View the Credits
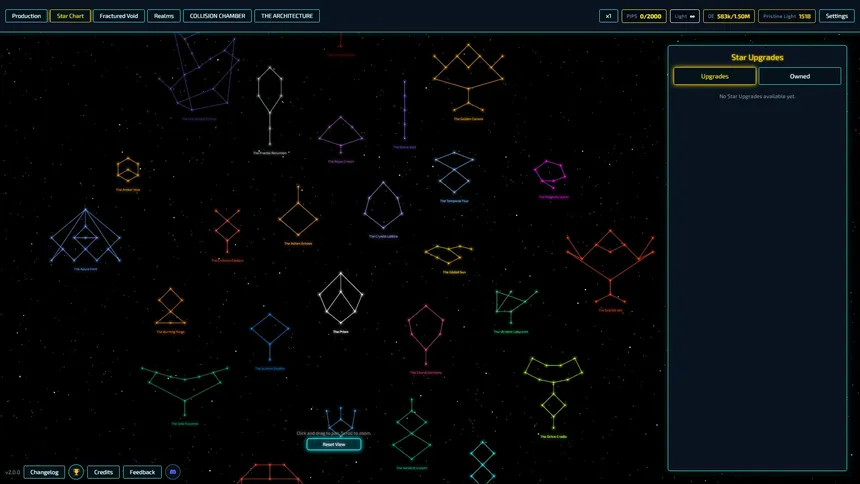Screen dimensions: 860x484 pyautogui.click(x=103, y=472)
